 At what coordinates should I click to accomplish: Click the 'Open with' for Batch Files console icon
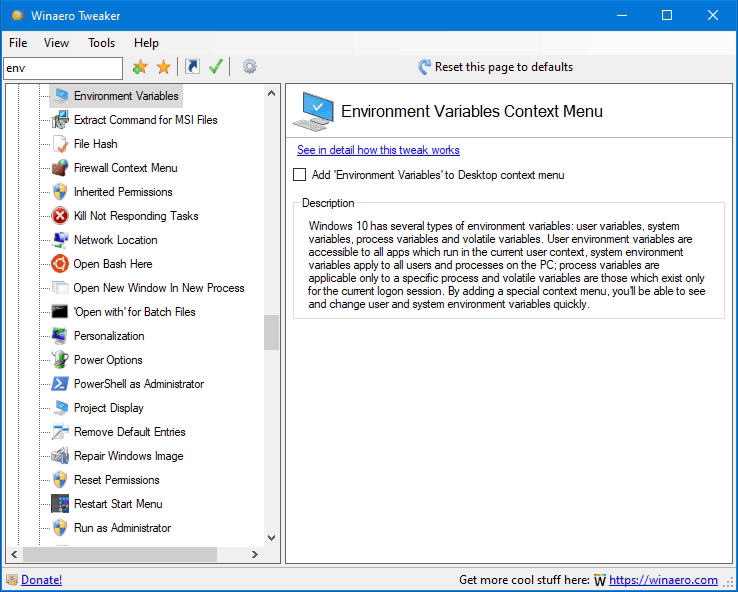click(x=60, y=312)
